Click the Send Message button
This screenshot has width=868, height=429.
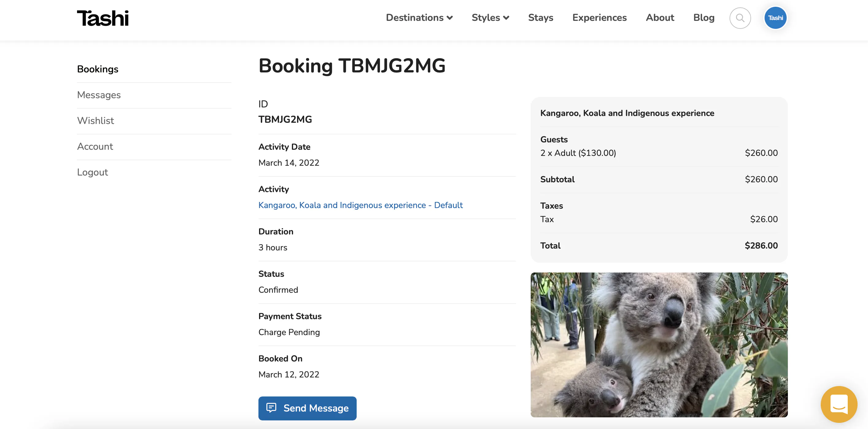point(307,408)
